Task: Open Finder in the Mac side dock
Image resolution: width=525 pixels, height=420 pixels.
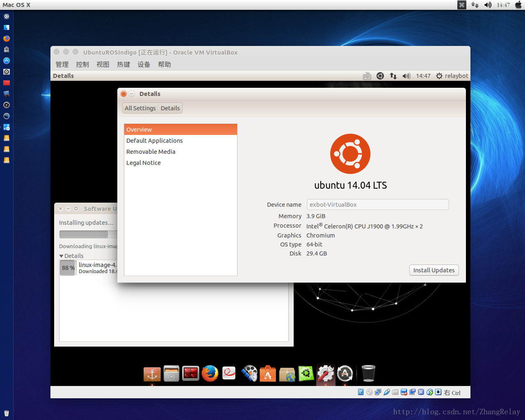Action: [7, 27]
